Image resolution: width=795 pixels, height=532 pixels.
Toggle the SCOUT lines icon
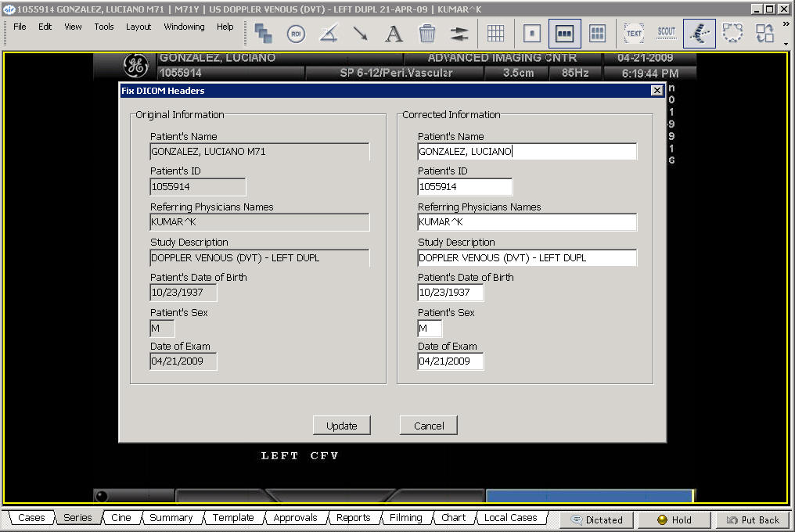pyautogui.click(x=666, y=34)
